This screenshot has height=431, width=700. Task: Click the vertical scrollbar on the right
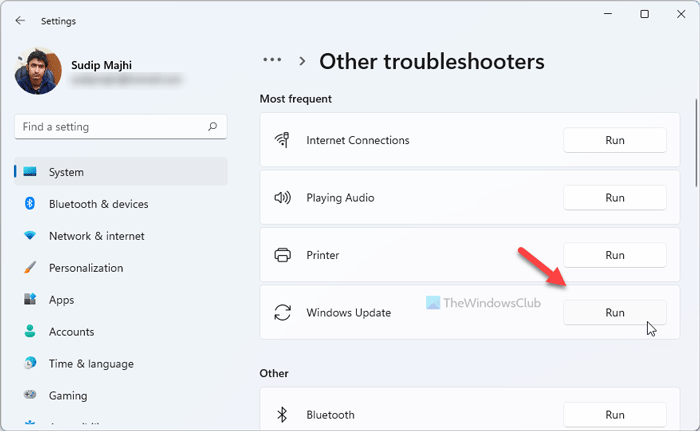click(x=695, y=140)
